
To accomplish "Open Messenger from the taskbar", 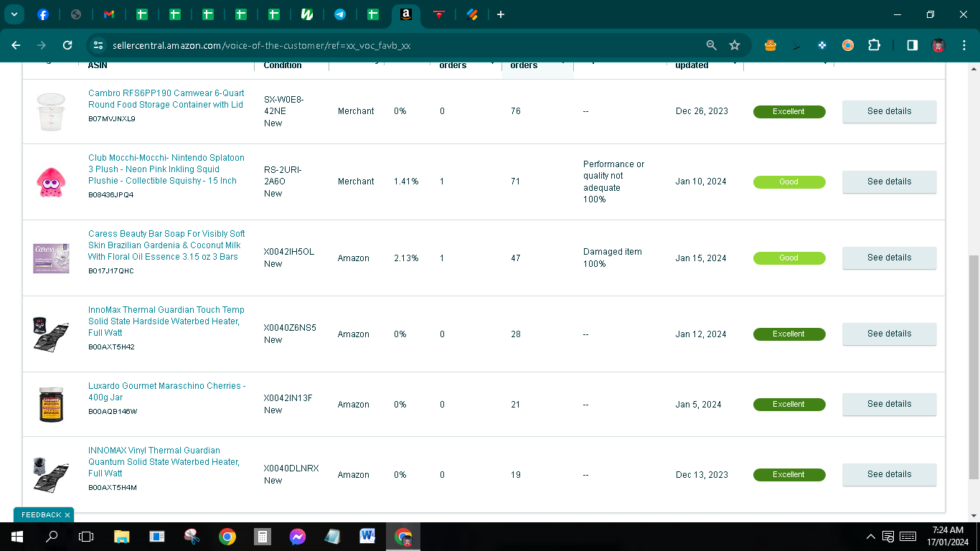I will pyautogui.click(x=298, y=536).
